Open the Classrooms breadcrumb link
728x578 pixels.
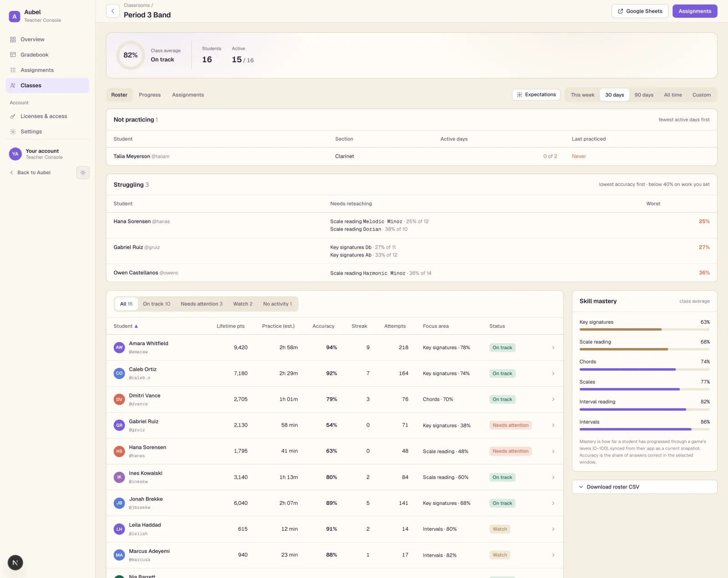click(x=136, y=5)
